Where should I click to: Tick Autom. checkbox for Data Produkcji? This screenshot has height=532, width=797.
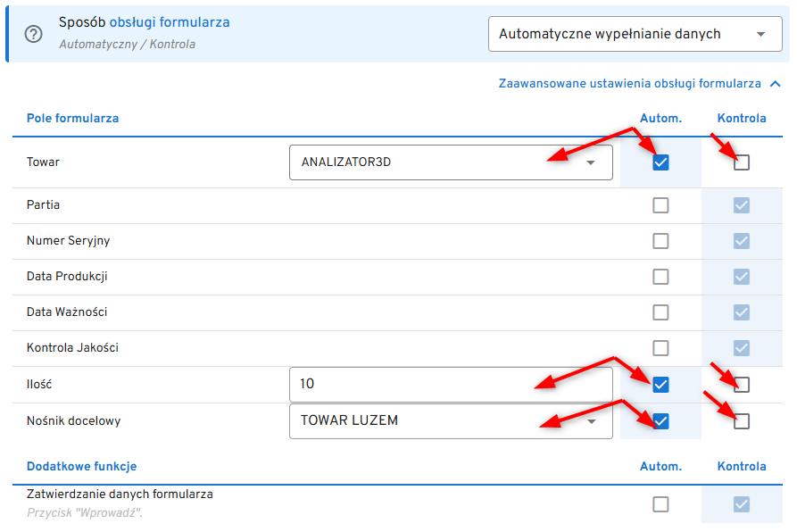(660, 277)
